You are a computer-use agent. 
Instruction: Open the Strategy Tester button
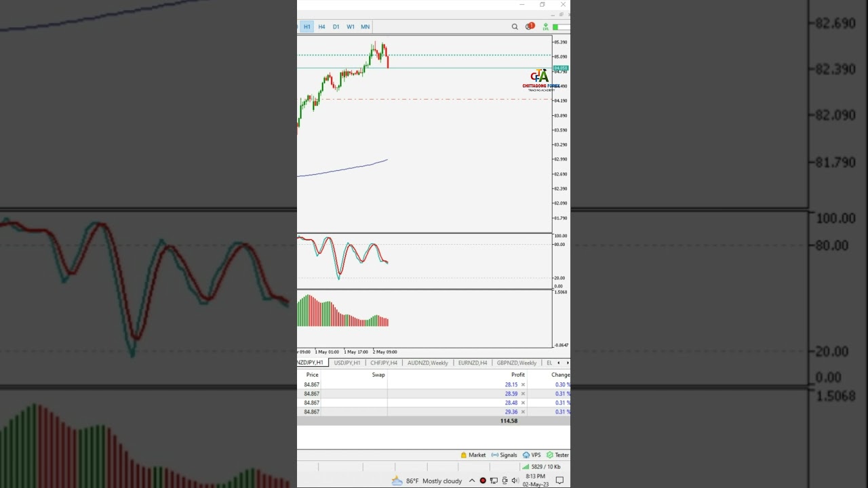point(558,455)
